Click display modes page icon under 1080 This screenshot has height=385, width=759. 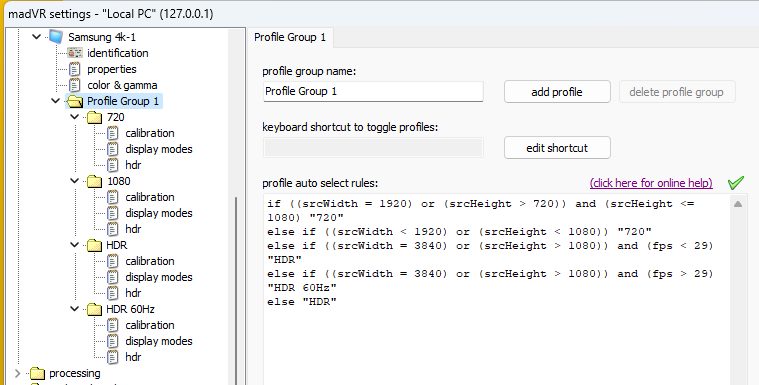(112, 213)
